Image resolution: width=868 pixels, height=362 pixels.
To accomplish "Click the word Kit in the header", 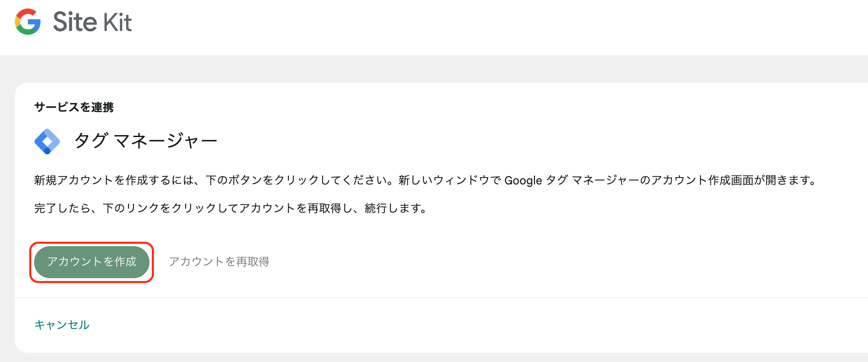I will point(117,22).
